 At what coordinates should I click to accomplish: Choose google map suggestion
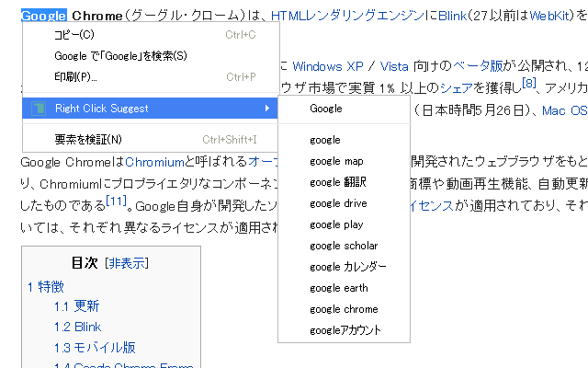(344, 162)
